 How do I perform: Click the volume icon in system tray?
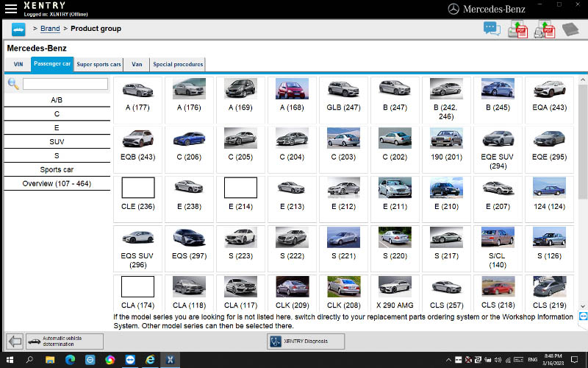(x=498, y=360)
